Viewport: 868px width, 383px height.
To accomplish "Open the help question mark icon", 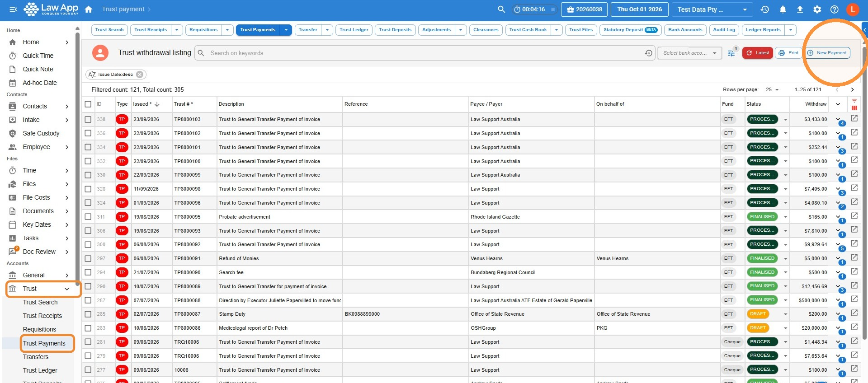I will pyautogui.click(x=834, y=9).
